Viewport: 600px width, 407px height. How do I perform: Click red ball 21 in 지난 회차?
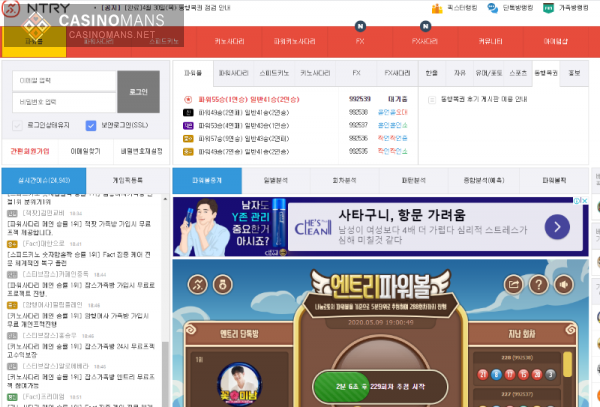click(x=483, y=374)
